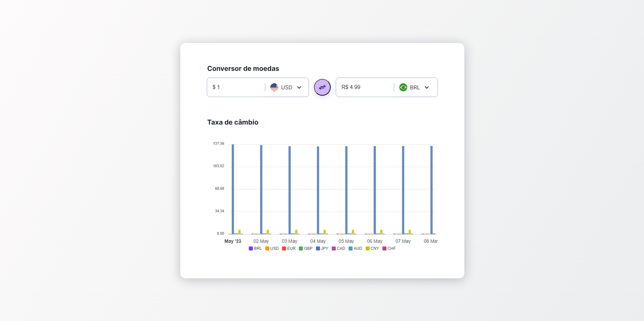Click the dark pink CHF legend marker
This screenshot has height=321, width=644.
(384, 248)
